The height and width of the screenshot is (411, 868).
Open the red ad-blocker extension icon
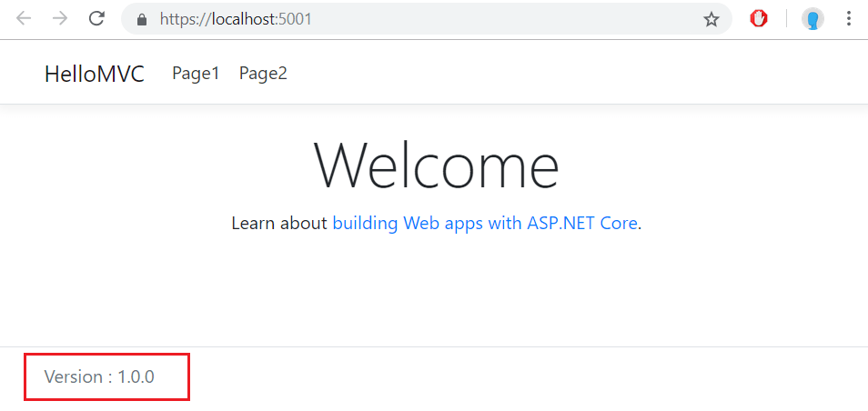point(759,19)
